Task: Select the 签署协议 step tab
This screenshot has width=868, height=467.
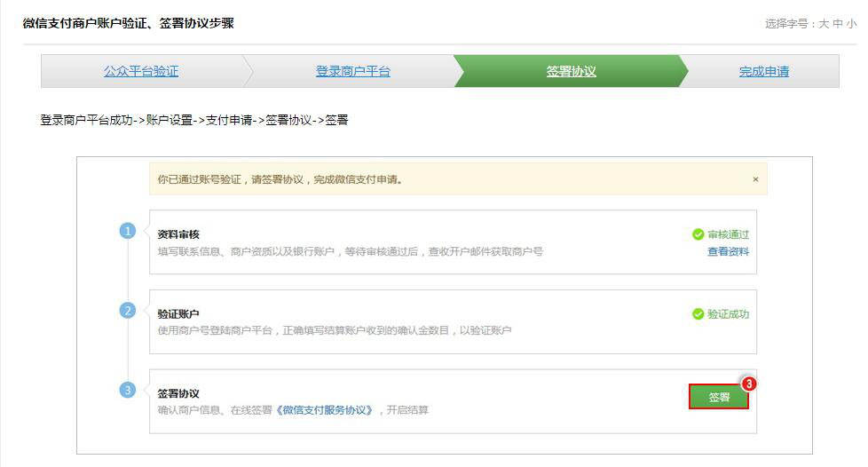Action: [571, 71]
